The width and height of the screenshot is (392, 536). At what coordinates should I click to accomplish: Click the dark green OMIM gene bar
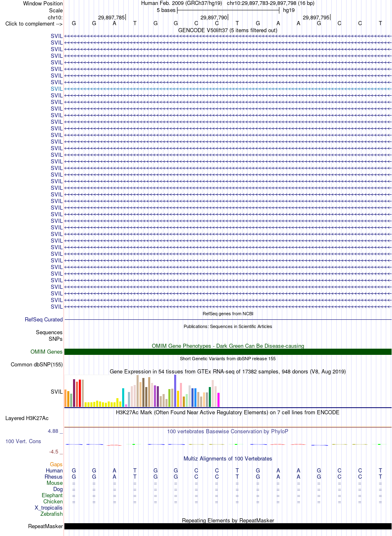coord(228,352)
